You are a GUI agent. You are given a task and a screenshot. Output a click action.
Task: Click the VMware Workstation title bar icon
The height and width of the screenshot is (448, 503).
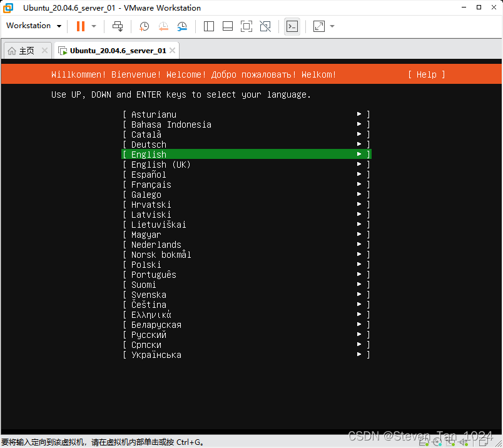point(8,8)
